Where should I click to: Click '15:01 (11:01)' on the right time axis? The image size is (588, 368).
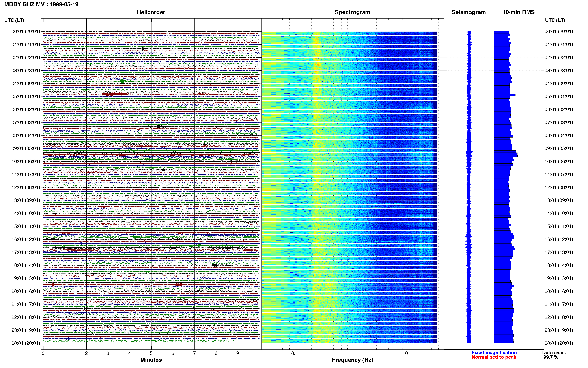click(559, 226)
